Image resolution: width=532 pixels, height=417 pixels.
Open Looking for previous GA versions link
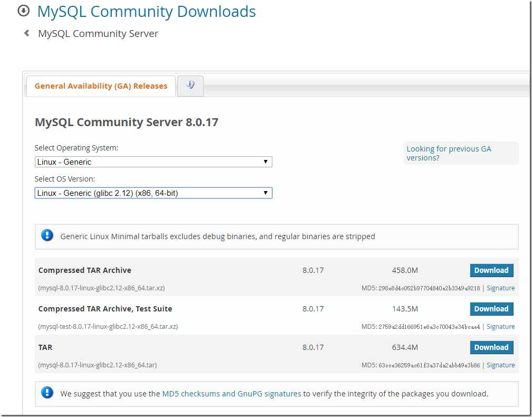point(449,153)
